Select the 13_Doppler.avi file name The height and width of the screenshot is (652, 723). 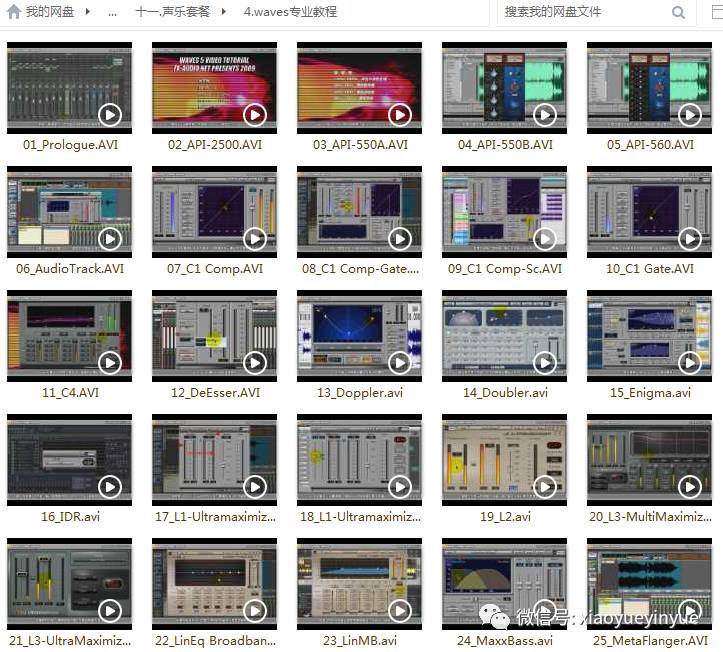(x=360, y=393)
